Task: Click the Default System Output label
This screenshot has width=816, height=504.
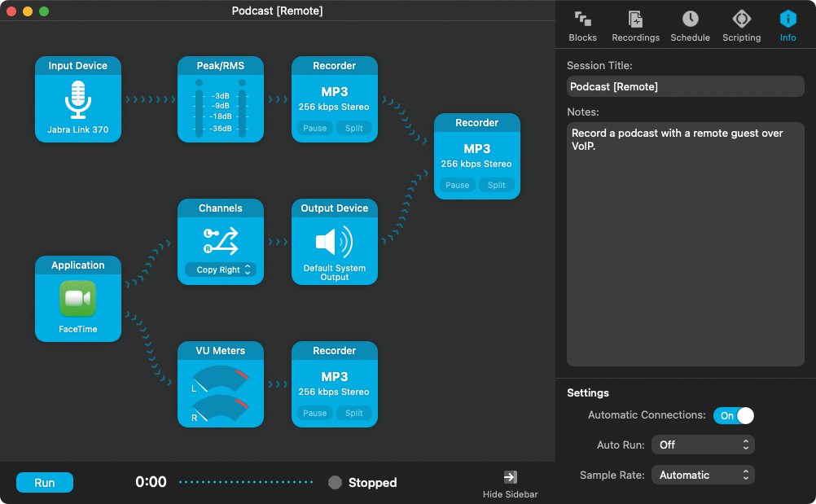Action: click(335, 273)
